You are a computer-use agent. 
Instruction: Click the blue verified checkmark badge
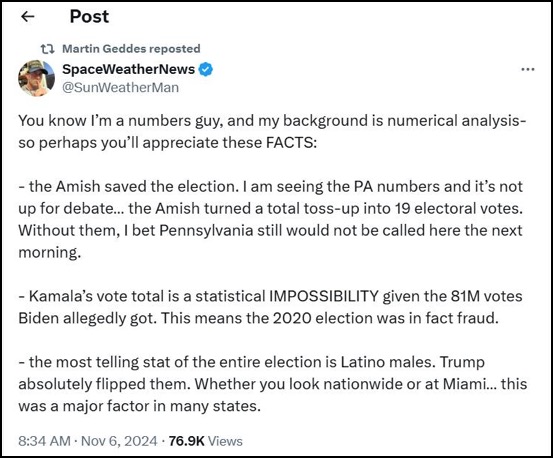click(206, 69)
